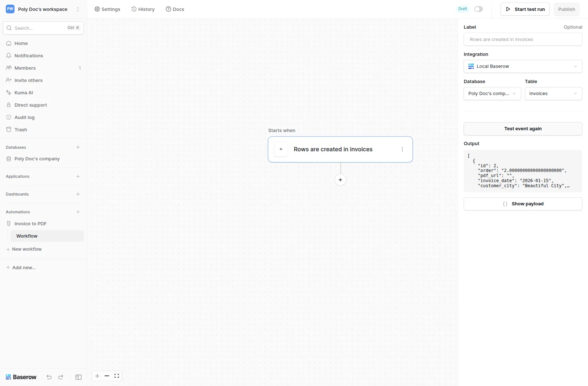The height and width of the screenshot is (386, 588).
Task: Click Test event again button
Action: (523, 129)
